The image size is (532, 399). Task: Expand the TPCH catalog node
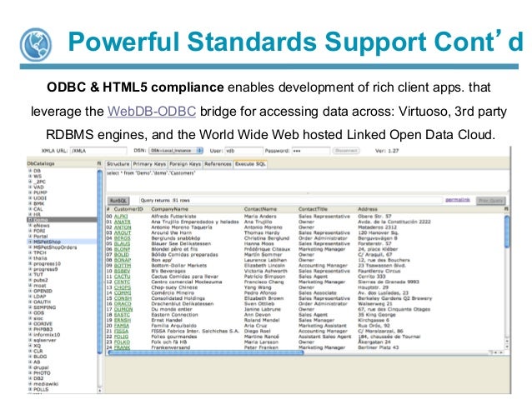point(30,252)
